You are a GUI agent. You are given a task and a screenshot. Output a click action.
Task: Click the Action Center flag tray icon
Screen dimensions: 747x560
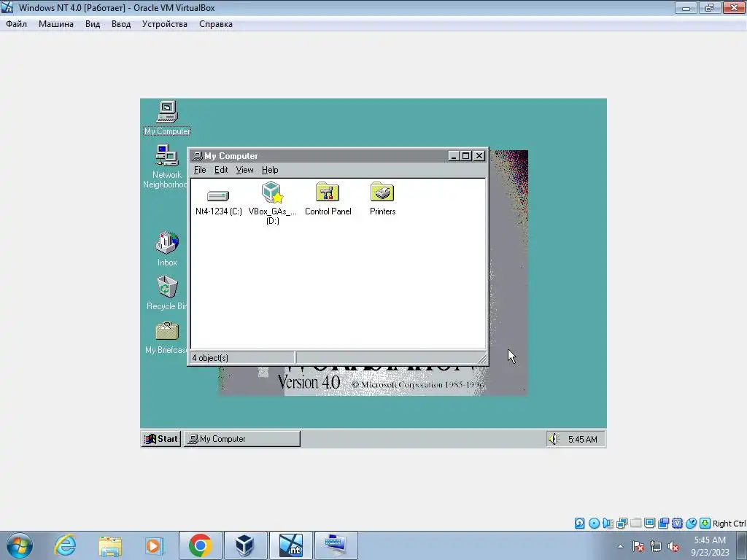pyautogui.click(x=638, y=547)
